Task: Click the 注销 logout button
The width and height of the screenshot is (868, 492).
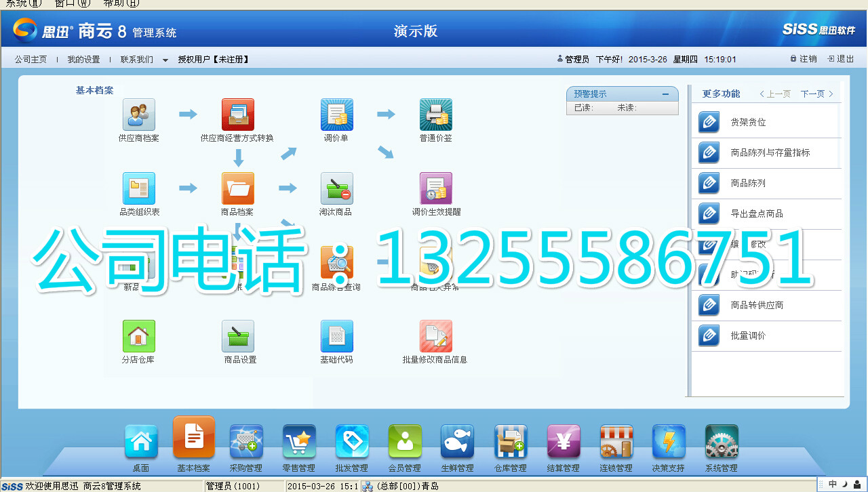Action: point(804,59)
